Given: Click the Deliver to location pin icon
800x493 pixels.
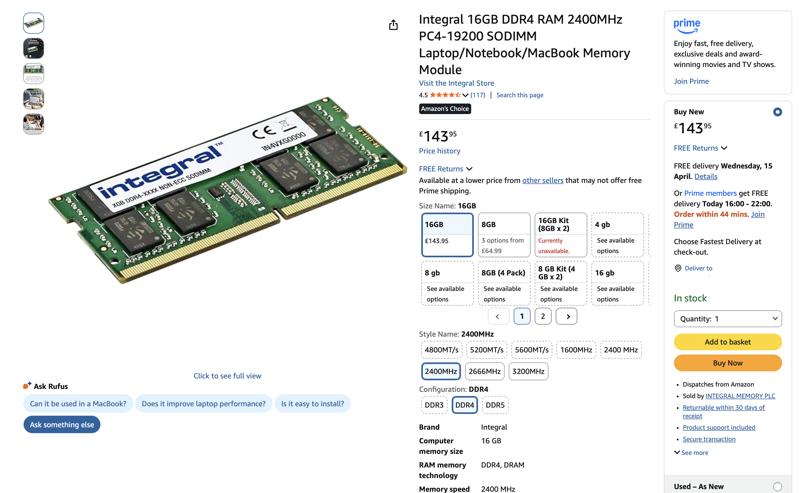Looking at the screenshot, I should point(678,268).
